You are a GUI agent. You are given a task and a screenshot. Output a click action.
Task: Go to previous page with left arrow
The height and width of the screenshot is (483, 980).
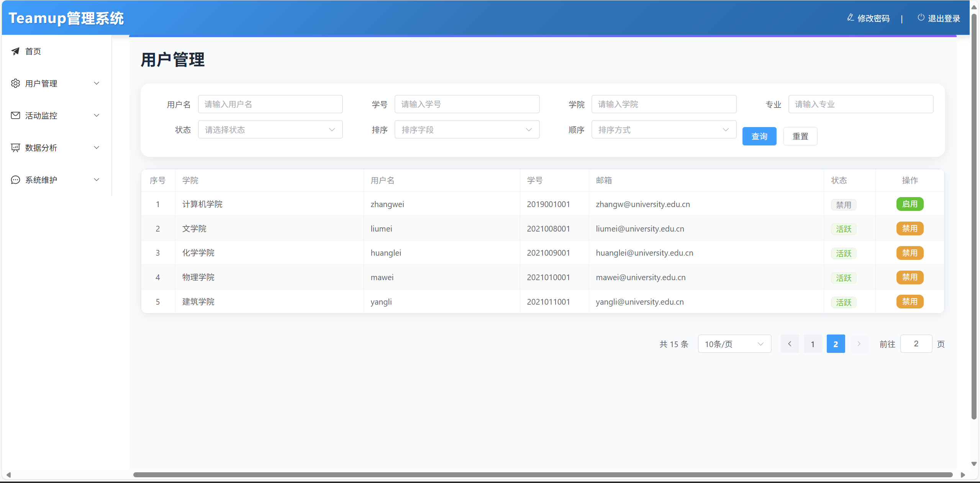(790, 344)
